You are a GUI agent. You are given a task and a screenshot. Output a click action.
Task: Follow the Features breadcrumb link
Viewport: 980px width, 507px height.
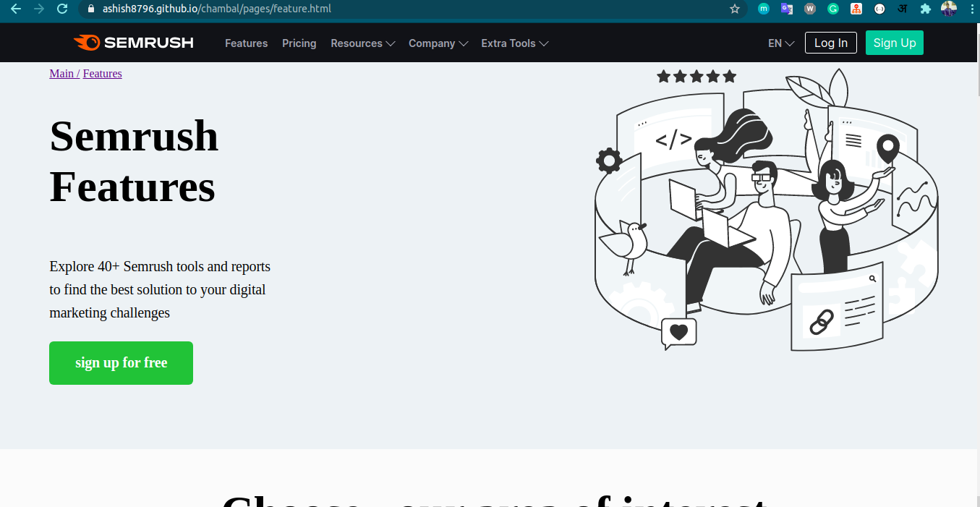(x=103, y=73)
